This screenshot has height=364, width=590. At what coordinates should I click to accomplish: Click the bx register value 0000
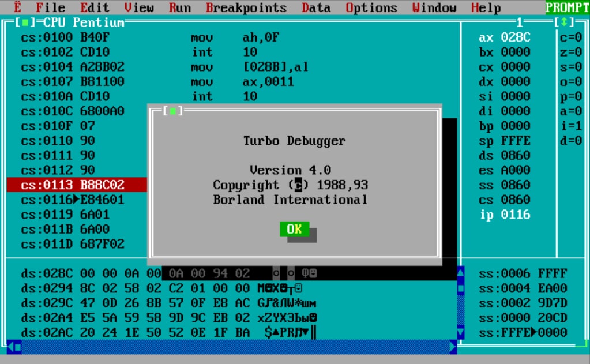tap(516, 52)
